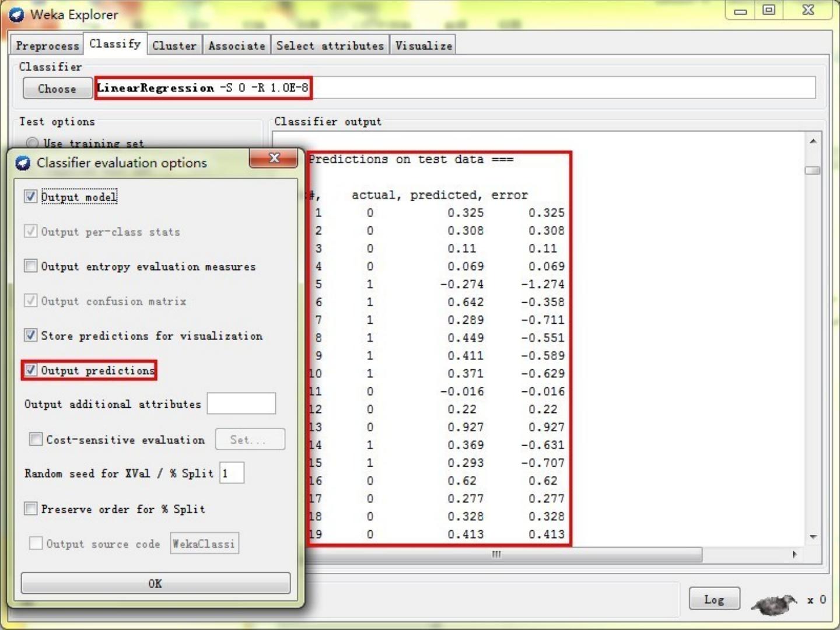Click the Classifier evaluation options dialog icon
This screenshot has width=840, height=630.
[x=23, y=163]
